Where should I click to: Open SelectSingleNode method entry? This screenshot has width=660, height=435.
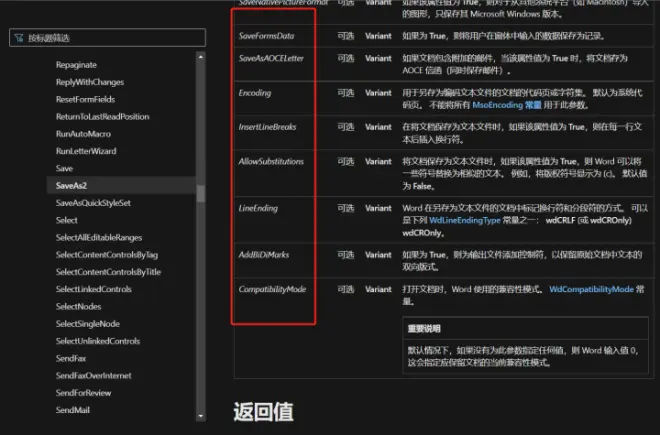pos(88,324)
